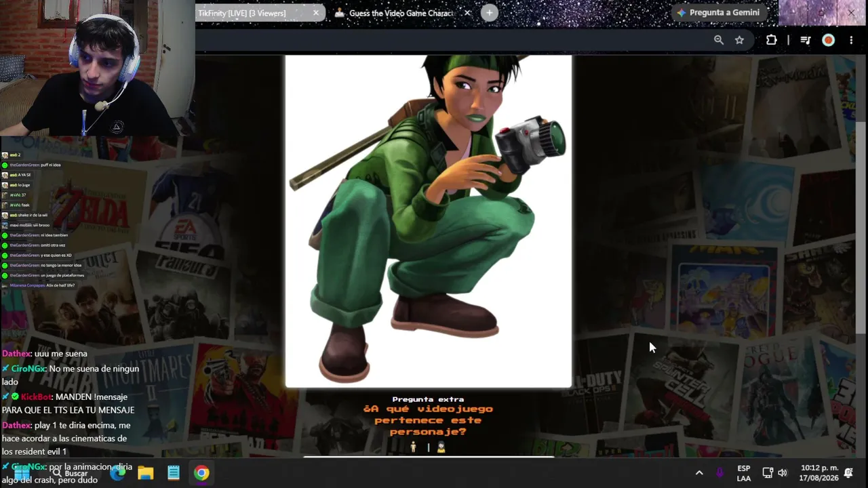Open the clock showing 10:12 p. m.
The image size is (868, 488).
(x=820, y=473)
